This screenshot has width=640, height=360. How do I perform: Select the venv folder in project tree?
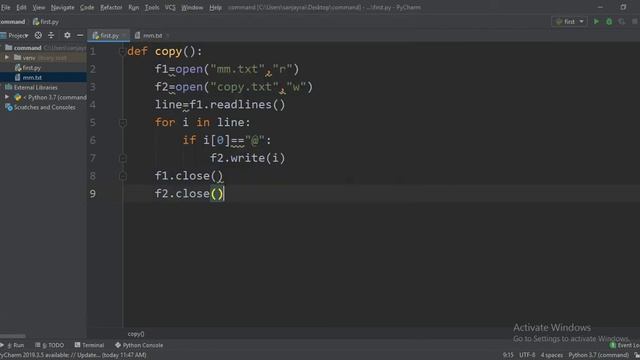29,58
